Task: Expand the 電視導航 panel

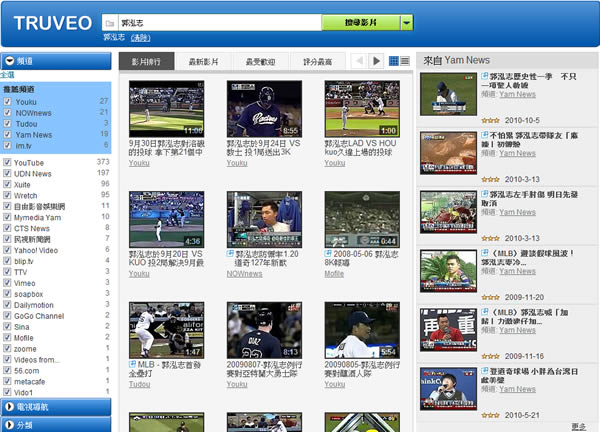Action: pos(8,407)
